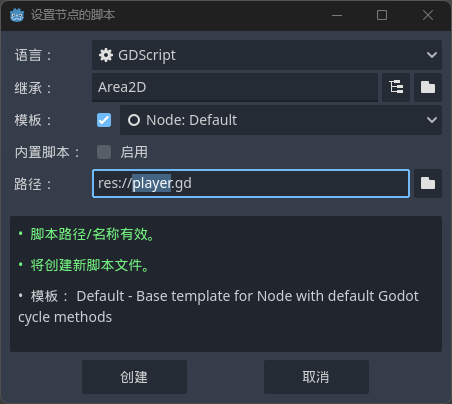
Task: Click the Godot logo in the title bar
Action: tap(17, 15)
